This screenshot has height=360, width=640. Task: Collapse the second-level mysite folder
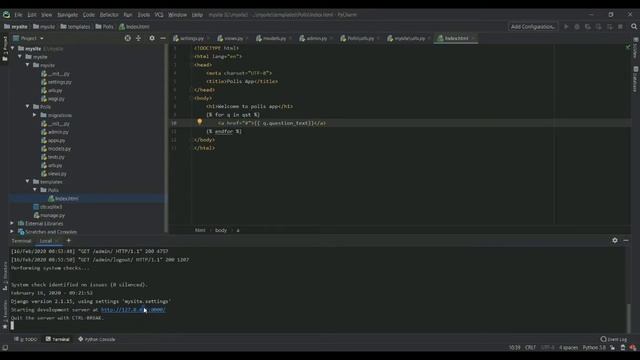[20, 57]
